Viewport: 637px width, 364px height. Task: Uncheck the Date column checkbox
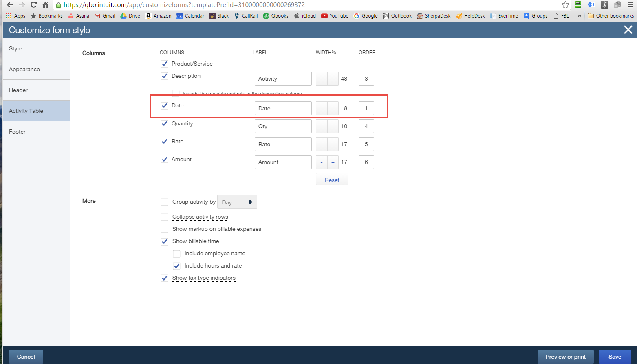[x=164, y=105]
